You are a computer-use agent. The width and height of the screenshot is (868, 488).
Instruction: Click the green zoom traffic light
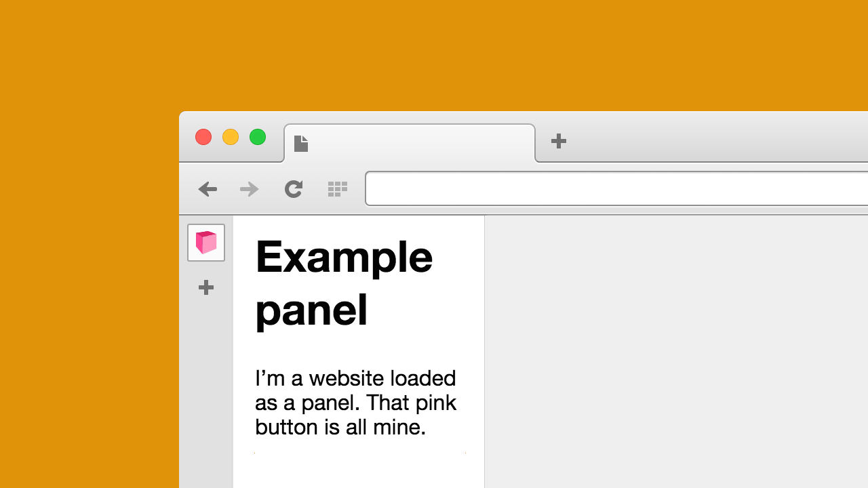(x=257, y=137)
